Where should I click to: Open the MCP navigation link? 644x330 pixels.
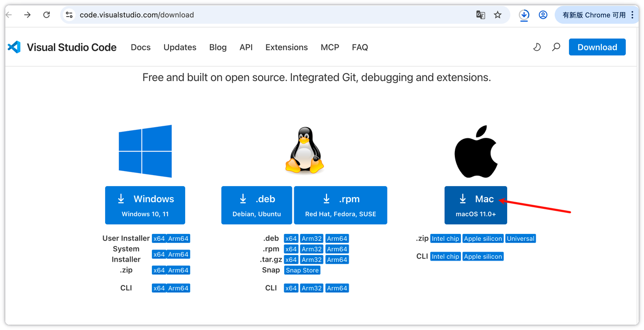(x=330, y=47)
